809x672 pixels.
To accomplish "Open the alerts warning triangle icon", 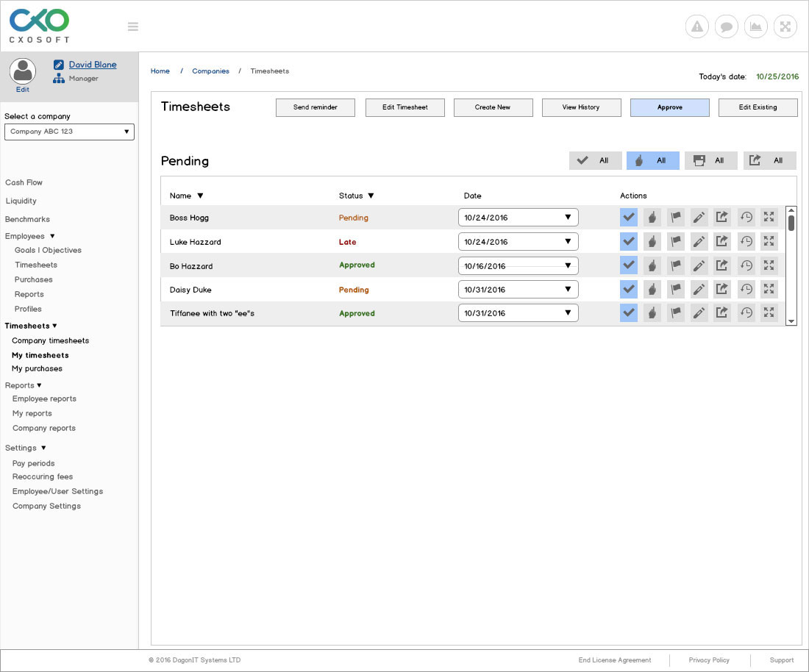I will (x=696, y=27).
